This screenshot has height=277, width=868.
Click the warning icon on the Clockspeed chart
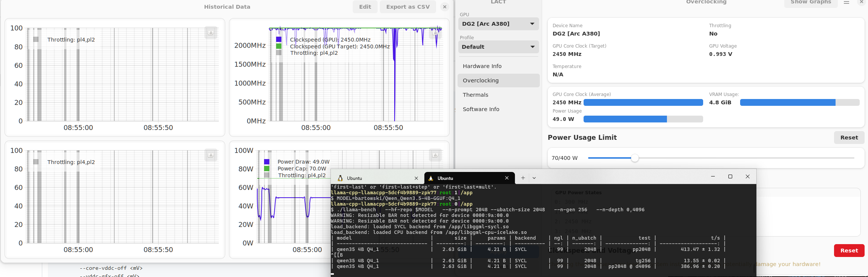pos(435,33)
